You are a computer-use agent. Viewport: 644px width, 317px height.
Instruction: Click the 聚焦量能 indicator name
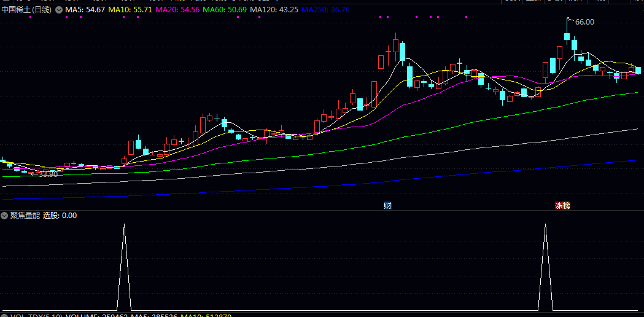click(25, 216)
